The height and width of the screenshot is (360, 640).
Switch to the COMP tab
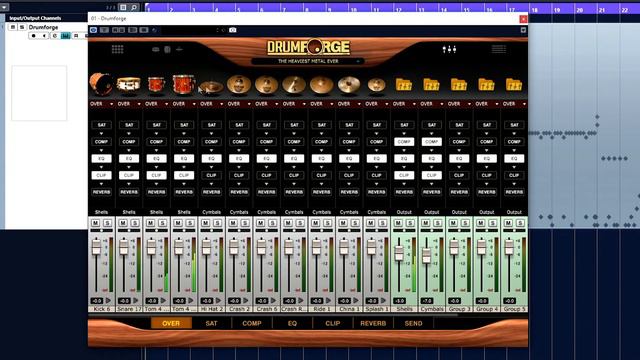click(252, 323)
